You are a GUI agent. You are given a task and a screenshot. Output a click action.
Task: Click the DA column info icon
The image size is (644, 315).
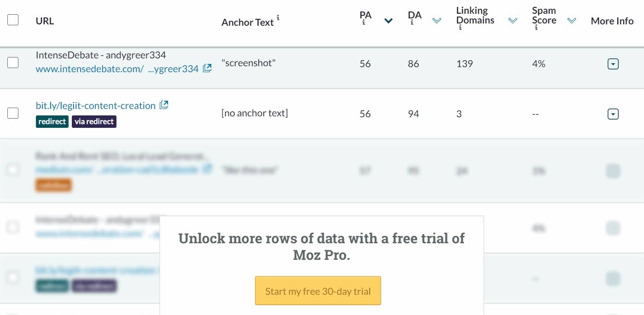click(412, 23)
